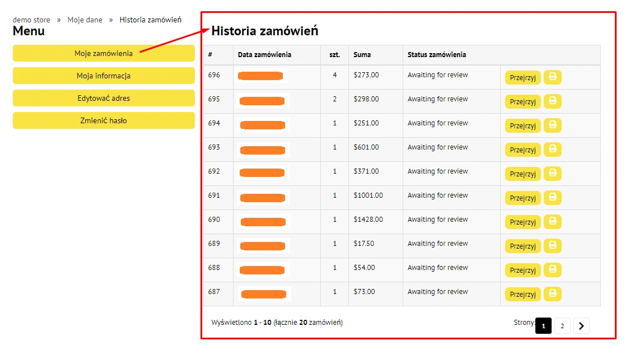
Task: Click the printer icon for order 689
Action: pos(552,246)
